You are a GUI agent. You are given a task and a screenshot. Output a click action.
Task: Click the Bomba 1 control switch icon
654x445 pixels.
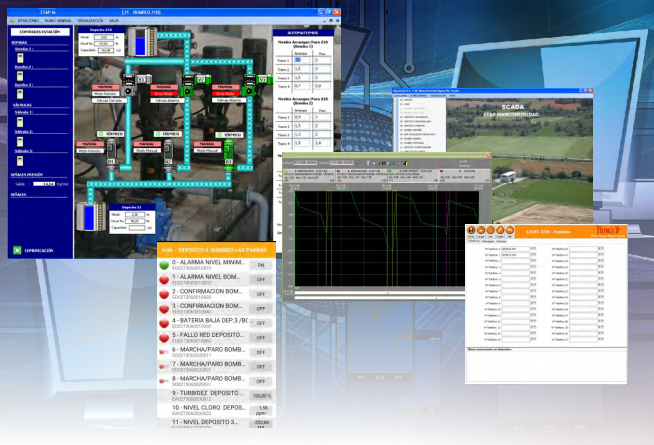[20, 58]
